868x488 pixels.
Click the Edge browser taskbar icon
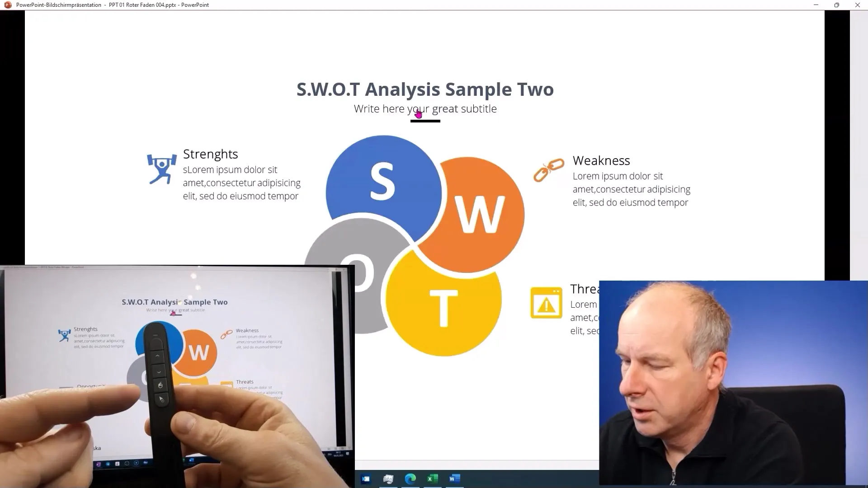point(410,478)
